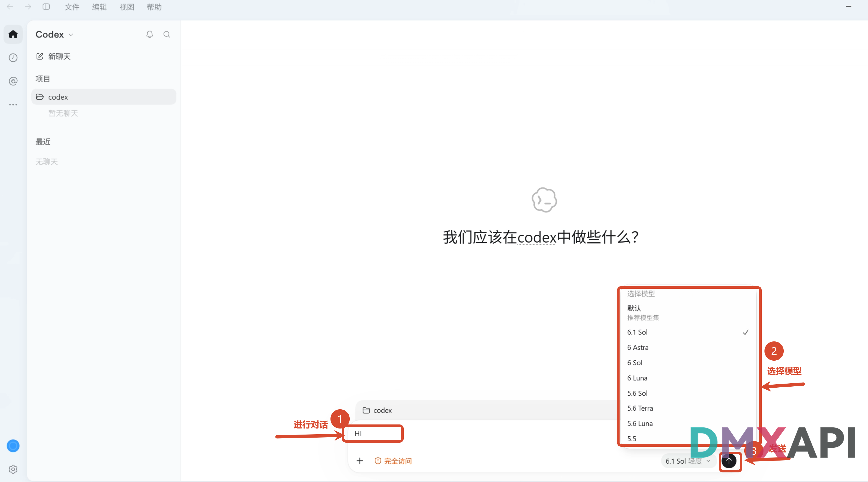Expand the Codex title dropdown
Screen dimensions: 868x482
click(x=54, y=34)
